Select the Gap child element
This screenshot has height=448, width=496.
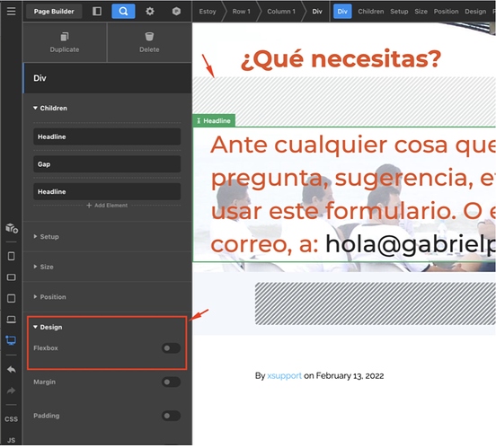[x=107, y=164]
